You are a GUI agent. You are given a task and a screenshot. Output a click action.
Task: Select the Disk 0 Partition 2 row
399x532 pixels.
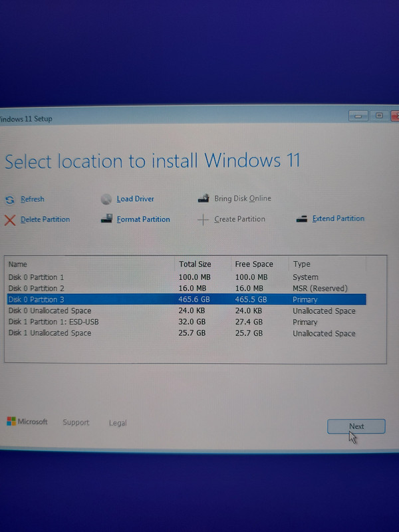pos(186,289)
